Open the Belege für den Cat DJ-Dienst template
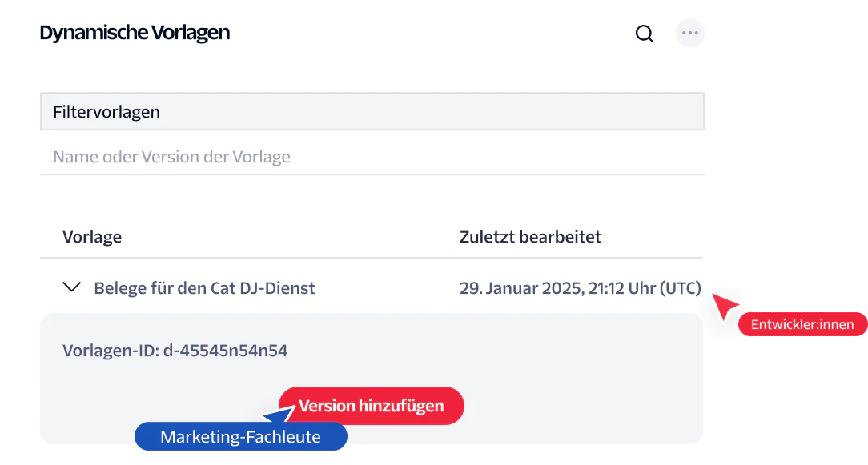868x465 pixels. [204, 288]
